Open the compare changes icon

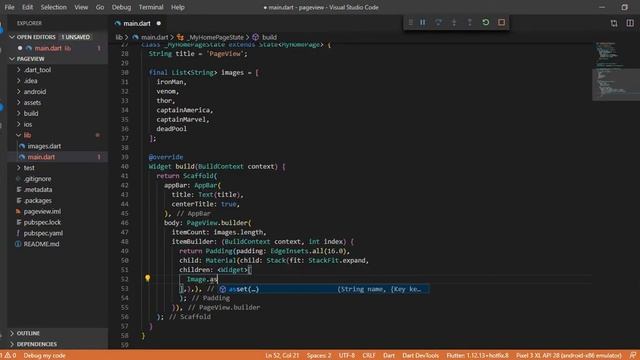click(x=614, y=23)
